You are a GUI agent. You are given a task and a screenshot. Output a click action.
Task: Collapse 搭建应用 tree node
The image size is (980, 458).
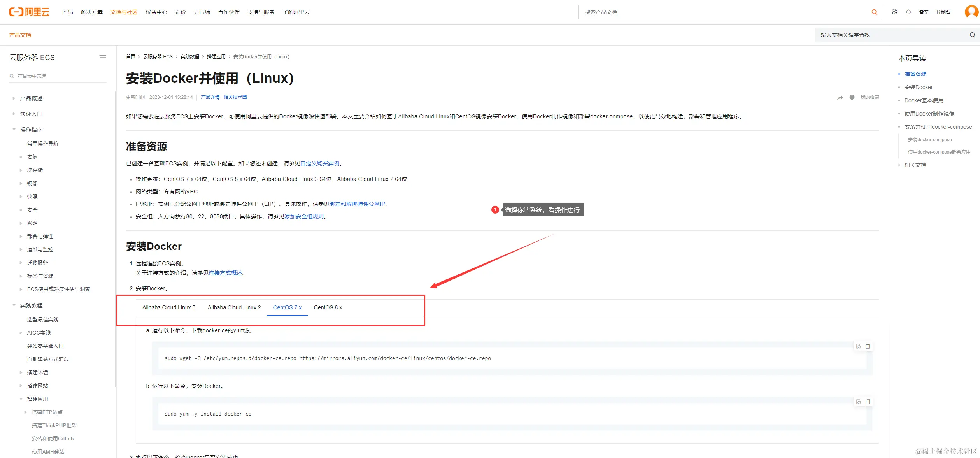click(x=21, y=399)
